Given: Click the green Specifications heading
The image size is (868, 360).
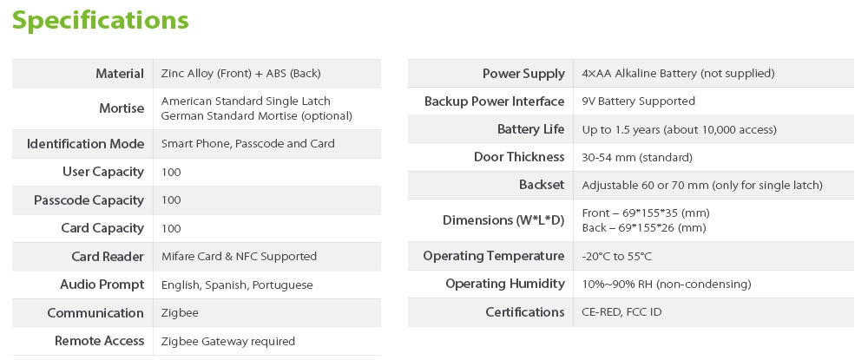Looking at the screenshot, I should pyautogui.click(x=101, y=21).
